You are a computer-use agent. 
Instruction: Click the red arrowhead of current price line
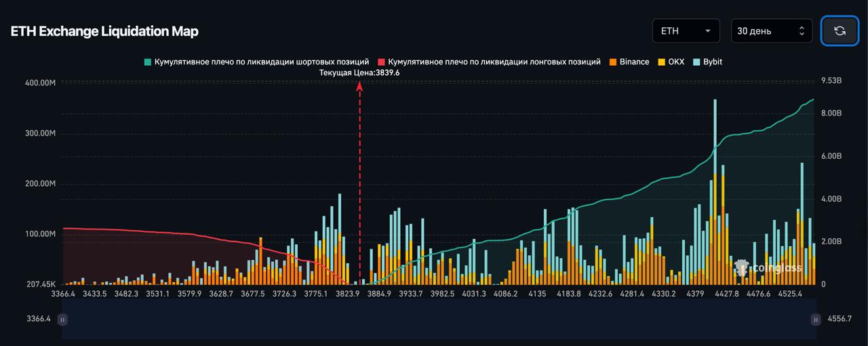click(359, 86)
